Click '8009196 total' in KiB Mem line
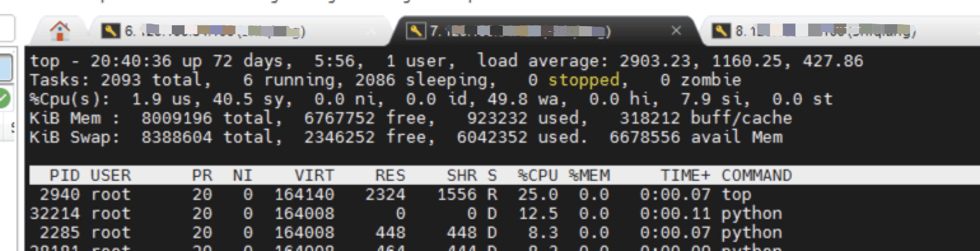This screenshot has width=980, height=251. 207,118
